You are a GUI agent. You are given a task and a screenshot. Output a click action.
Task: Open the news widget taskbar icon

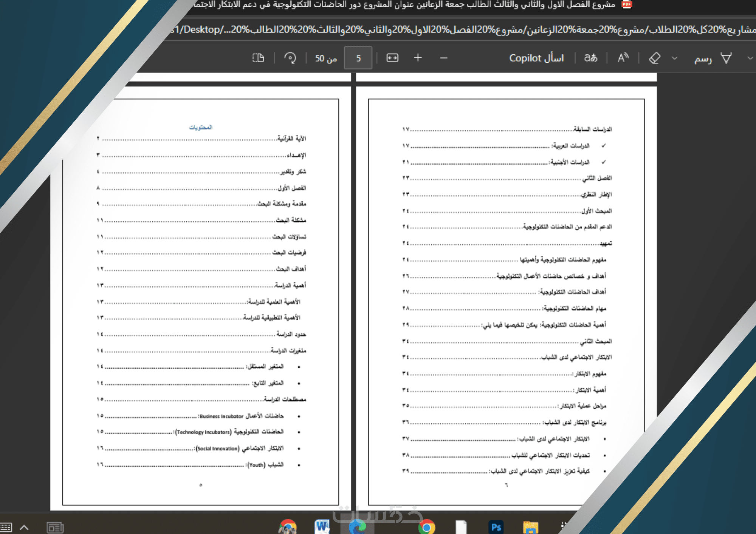(x=55, y=527)
